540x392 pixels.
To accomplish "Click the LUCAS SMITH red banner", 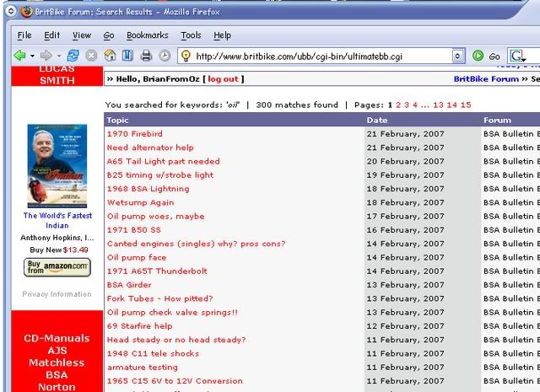I will click(57, 76).
